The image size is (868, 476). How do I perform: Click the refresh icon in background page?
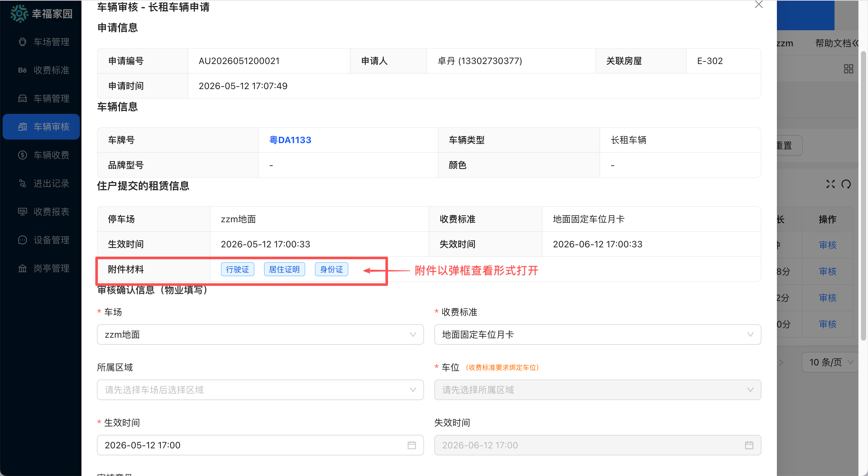846,184
